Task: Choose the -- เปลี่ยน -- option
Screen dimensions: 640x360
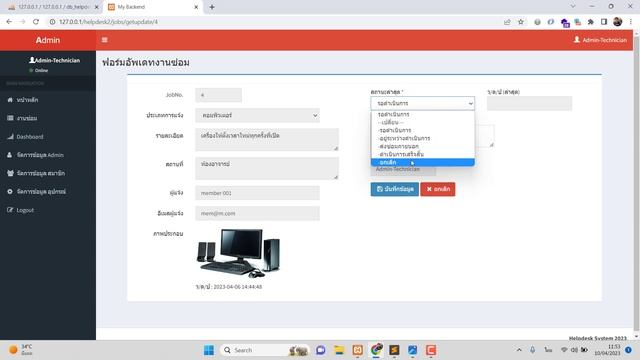Action: click(x=422, y=122)
